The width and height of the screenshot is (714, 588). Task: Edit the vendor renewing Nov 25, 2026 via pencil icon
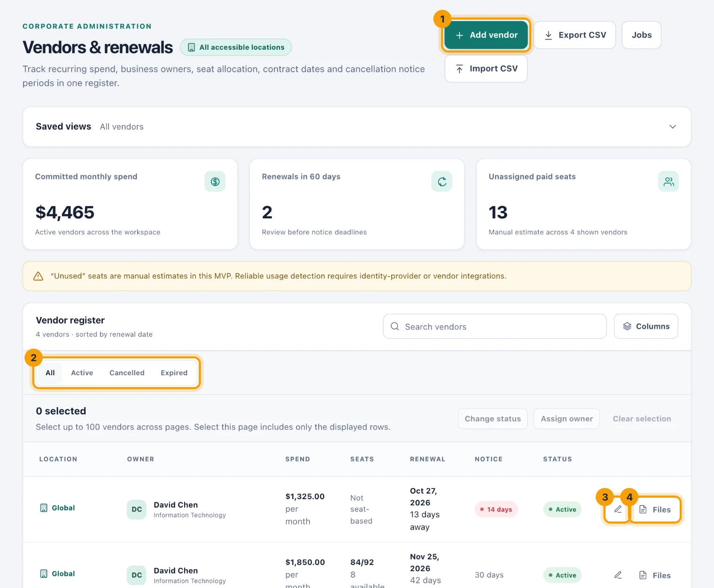coord(618,575)
